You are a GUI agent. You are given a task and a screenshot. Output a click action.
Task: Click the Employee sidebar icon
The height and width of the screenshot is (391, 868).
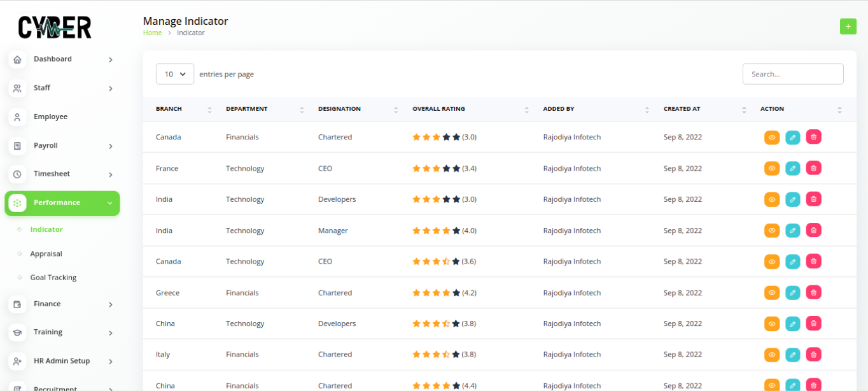(x=18, y=117)
